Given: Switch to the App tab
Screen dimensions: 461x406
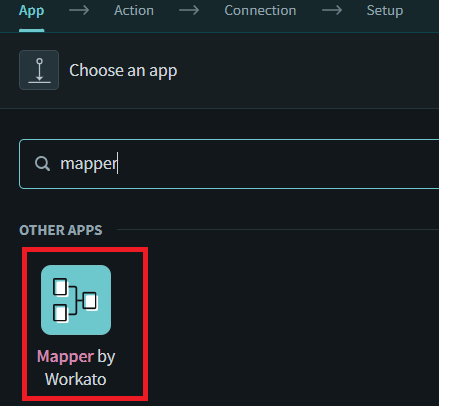Looking at the screenshot, I should tap(31, 11).
